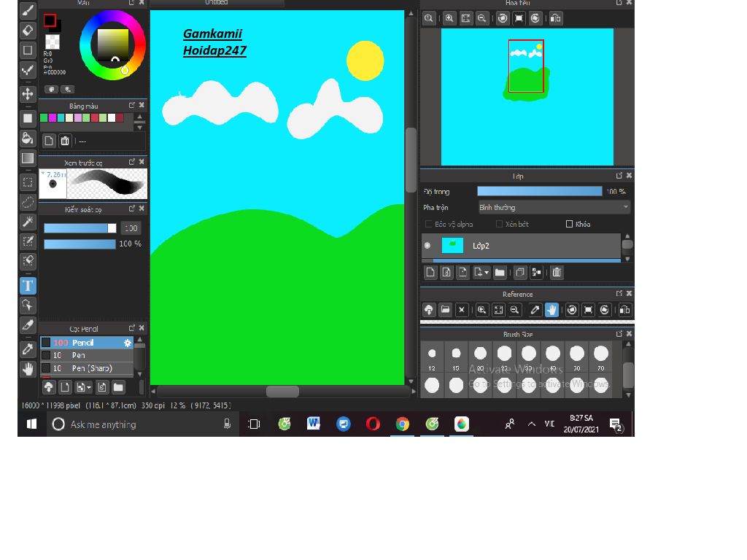Select the Eyedropper tool

pyautogui.click(x=28, y=349)
